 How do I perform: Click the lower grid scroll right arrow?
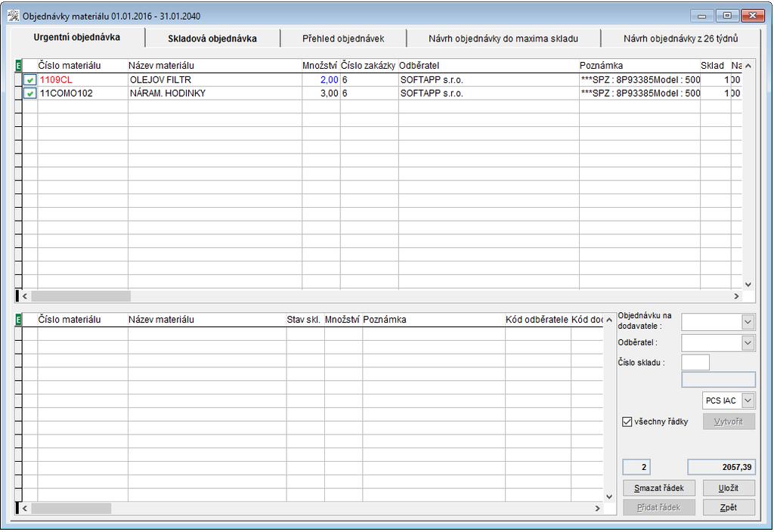tap(597, 509)
